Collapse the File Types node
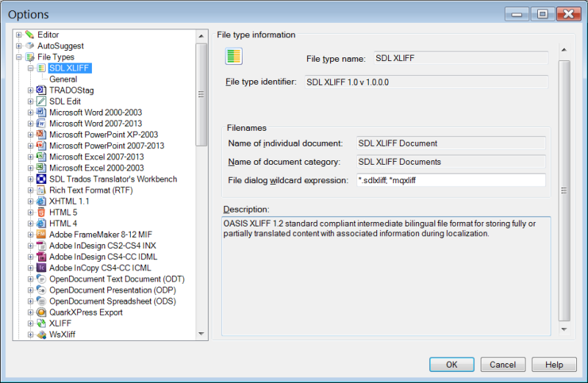This screenshot has width=588, height=383. (19, 57)
